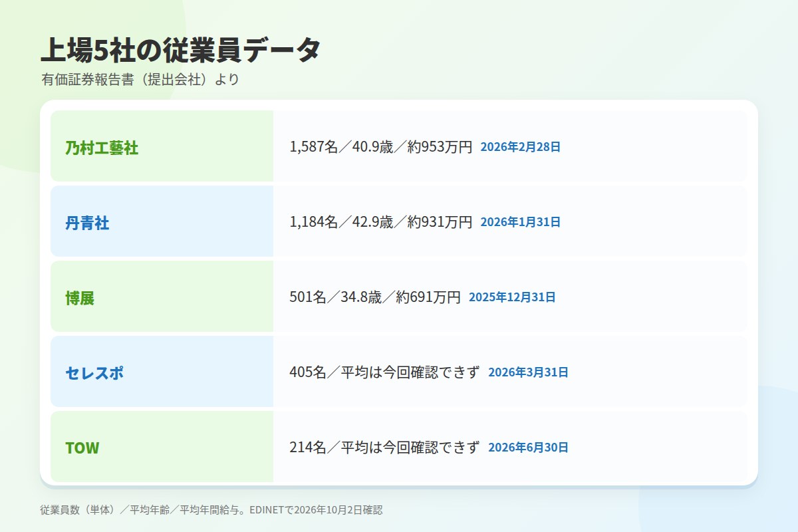Click the date 2026年6月30日

(x=529, y=448)
